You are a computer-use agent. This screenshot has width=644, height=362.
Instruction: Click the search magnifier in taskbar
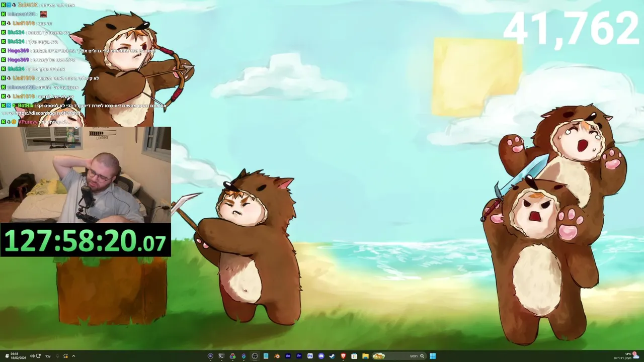point(422,356)
